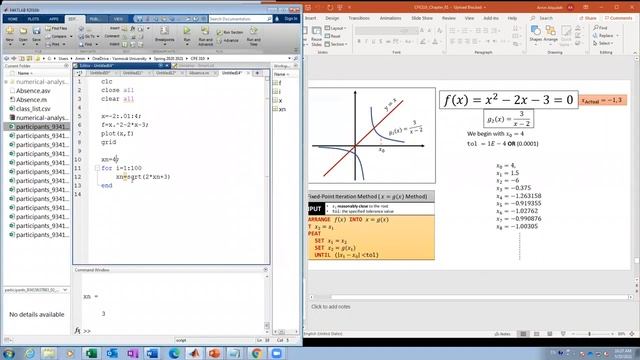Select Absence.asv in Current Folder

tap(33, 91)
